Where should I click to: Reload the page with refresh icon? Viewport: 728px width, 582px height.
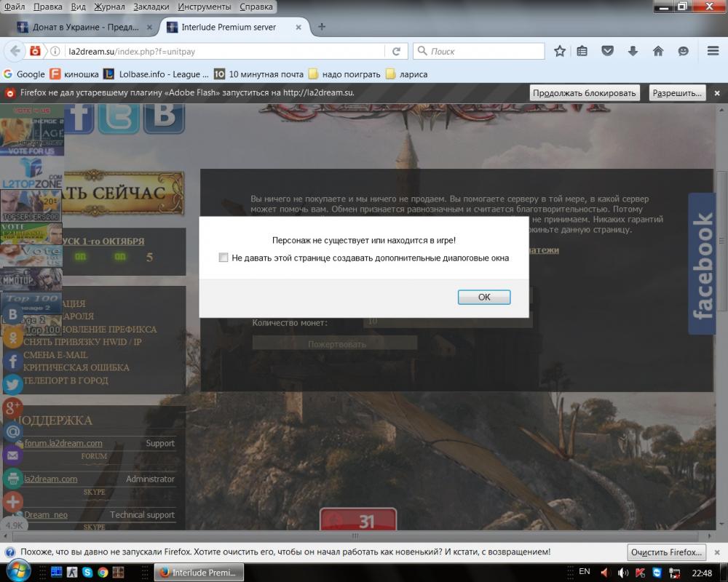396,52
